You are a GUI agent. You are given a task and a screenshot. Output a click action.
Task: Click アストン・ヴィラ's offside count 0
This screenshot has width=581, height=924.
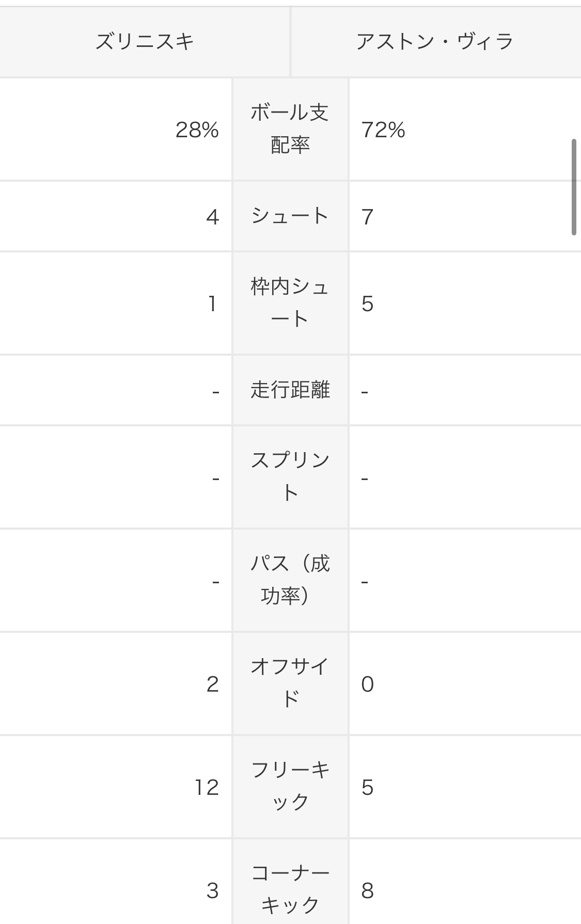(x=368, y=684)
